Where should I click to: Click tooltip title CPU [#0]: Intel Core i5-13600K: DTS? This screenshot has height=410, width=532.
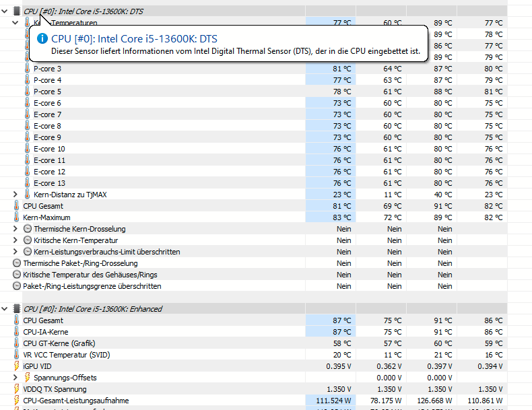135,38
